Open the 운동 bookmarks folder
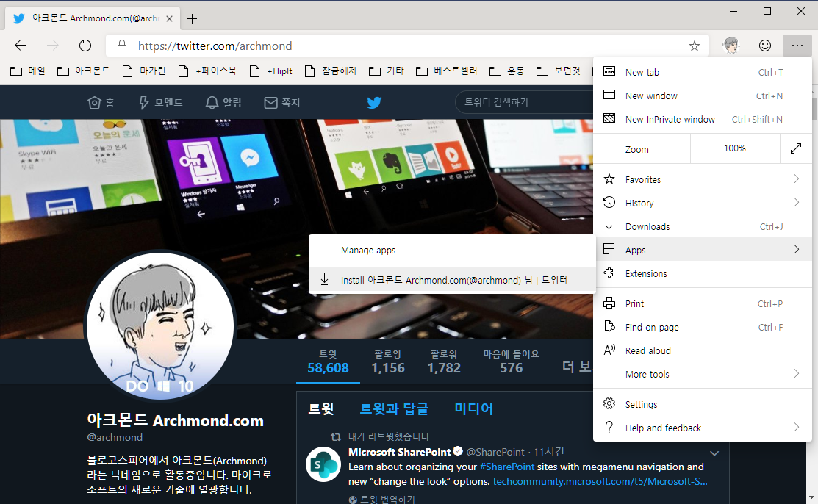Image resolution: width=818 pixels, height=504 pixels. point(507,71)
